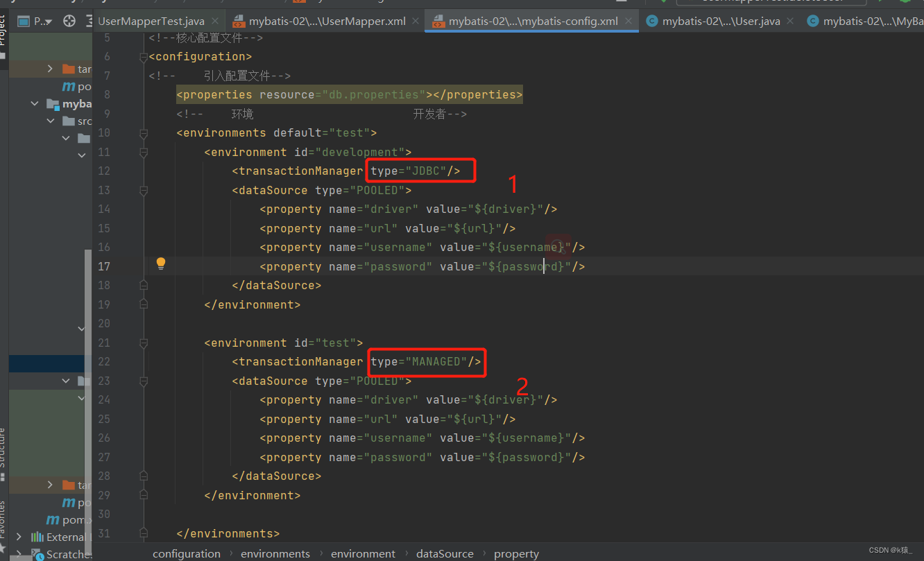Select root pom.xml Maven file
Image resolution: width=924 pixels, height=561 pixels.
click(68, 519)
